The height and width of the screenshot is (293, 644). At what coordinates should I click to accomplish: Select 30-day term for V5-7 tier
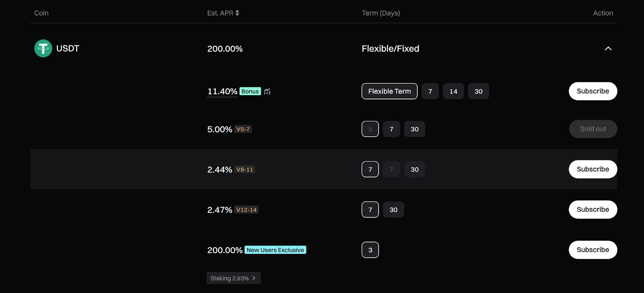tap(414, 129)
